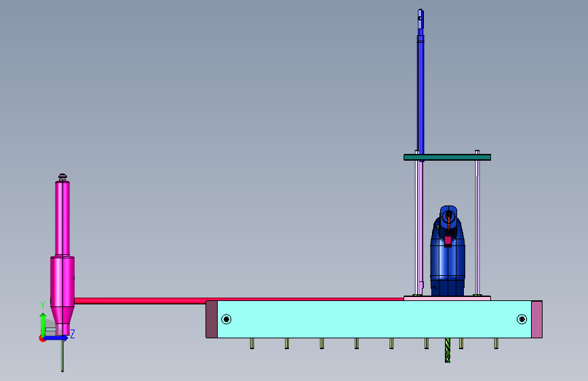Select the magenta cylindrical tool body
The image size is (588, 381).
tap(62, 258)
